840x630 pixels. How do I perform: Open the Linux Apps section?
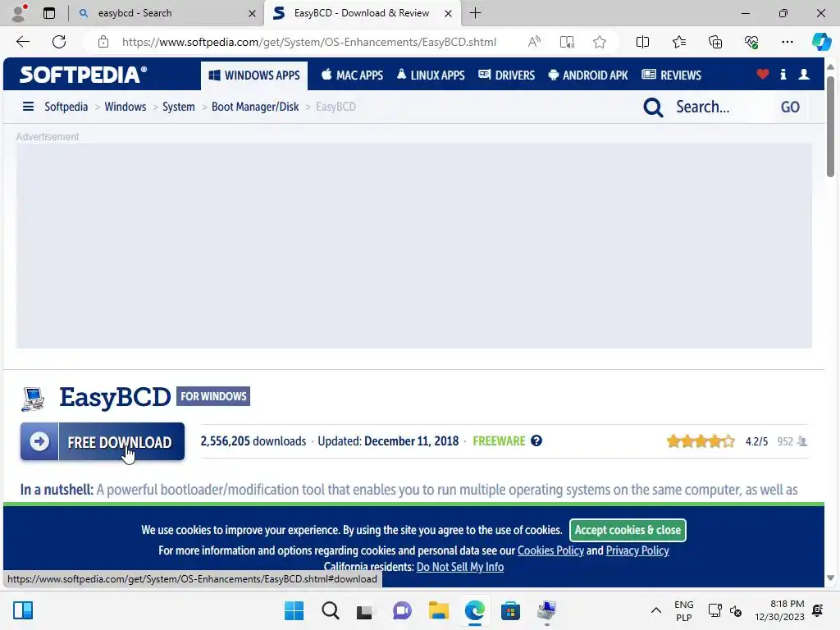[431, 75]
